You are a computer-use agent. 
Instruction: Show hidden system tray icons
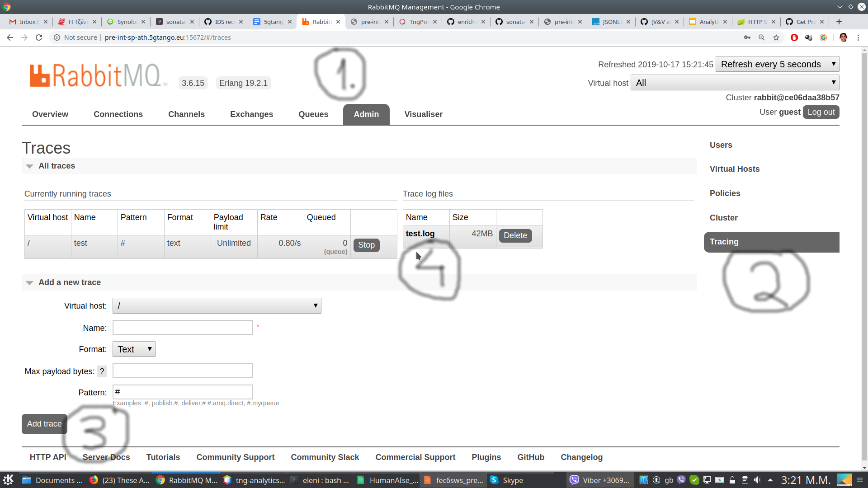coord(770,480)
